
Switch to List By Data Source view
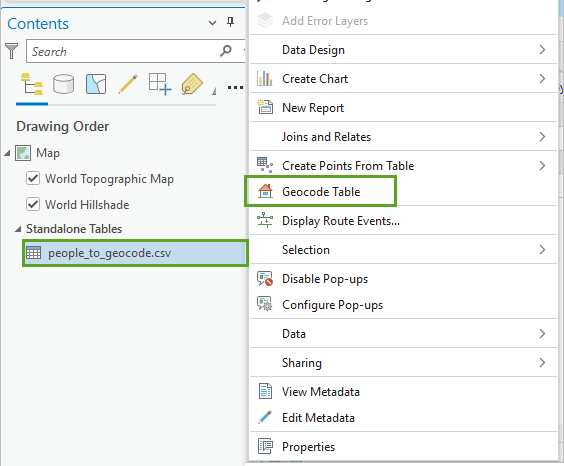coord(64,84)
